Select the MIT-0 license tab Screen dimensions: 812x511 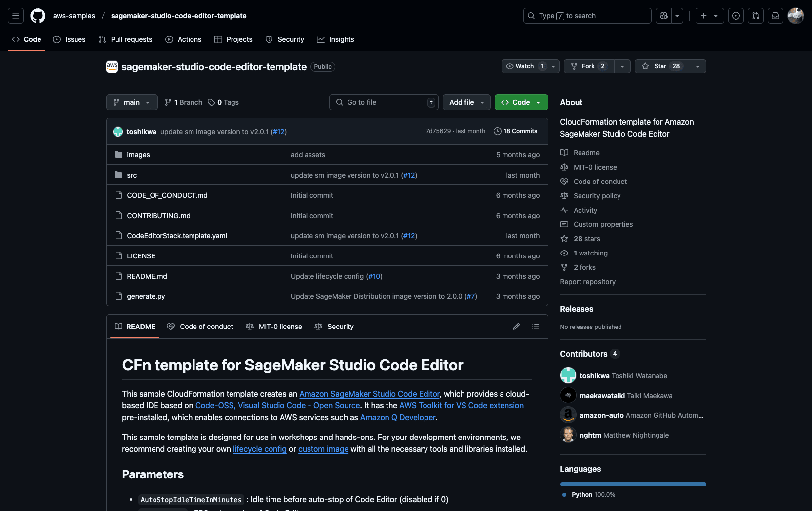click(x=274, y=327)
